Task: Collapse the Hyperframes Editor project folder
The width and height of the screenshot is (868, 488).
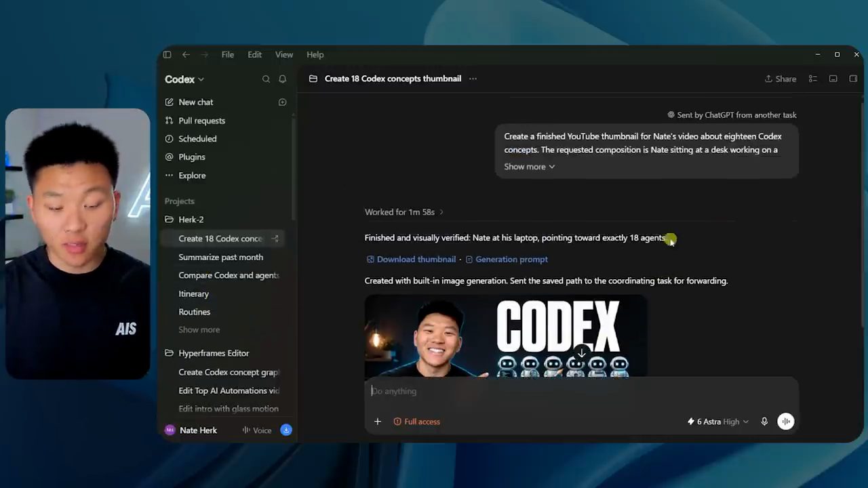Action: point(207,353)
